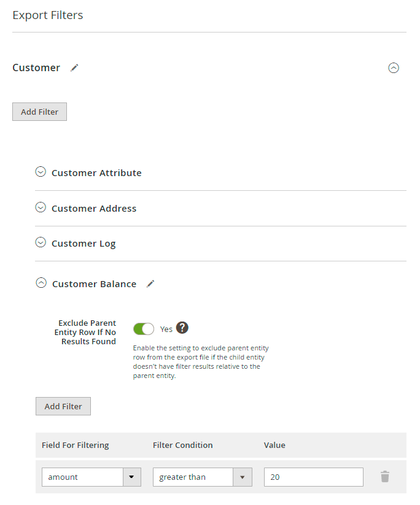Click the pencil edit icon beside Customer
Viewport: 420px width, 505px height.
[74, 67]
